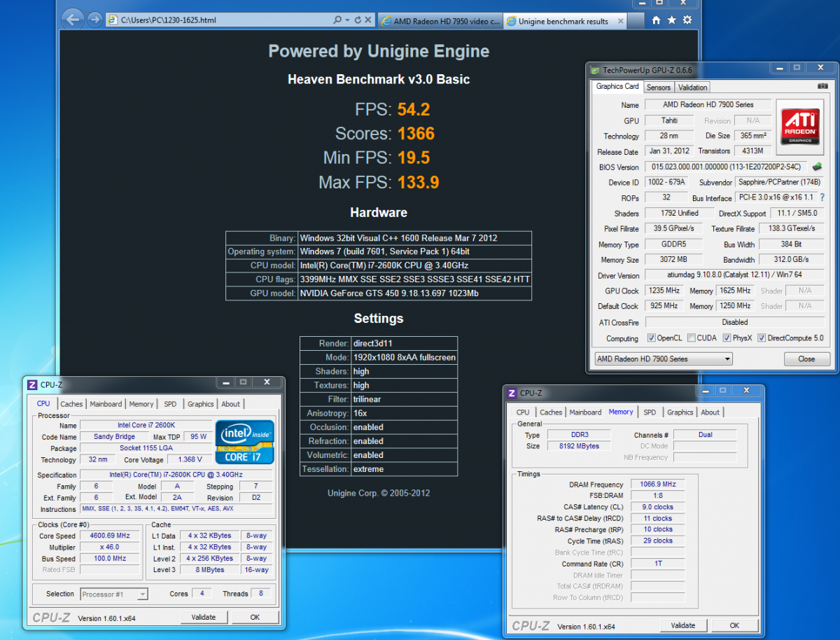Screen dimensions: 840x640
Task: Open the Mainboard tab in left CPU-Z
Action: [x=106, y=404]
